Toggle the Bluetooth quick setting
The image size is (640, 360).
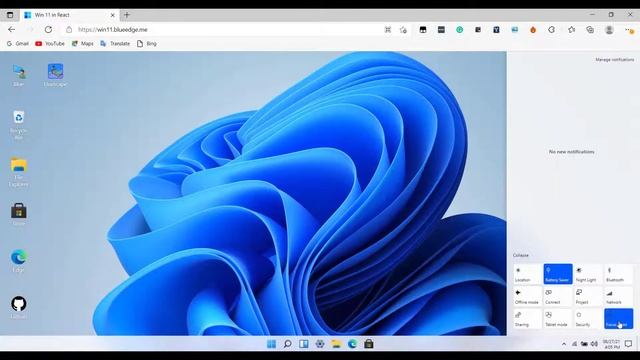[619, 274]
